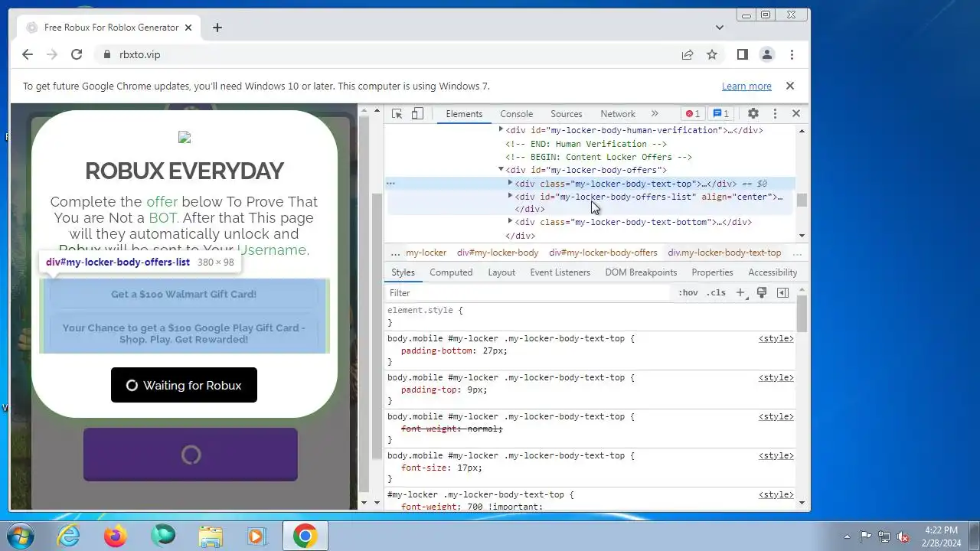The width and height of the screenshot is (980, 551).
Task: Expand the my-locker-body-human-verification div
Action: [501, 130]
